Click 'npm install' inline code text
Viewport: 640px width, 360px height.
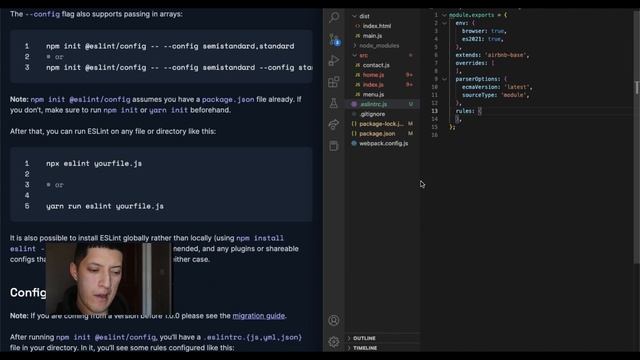click(x=260, y=238)
